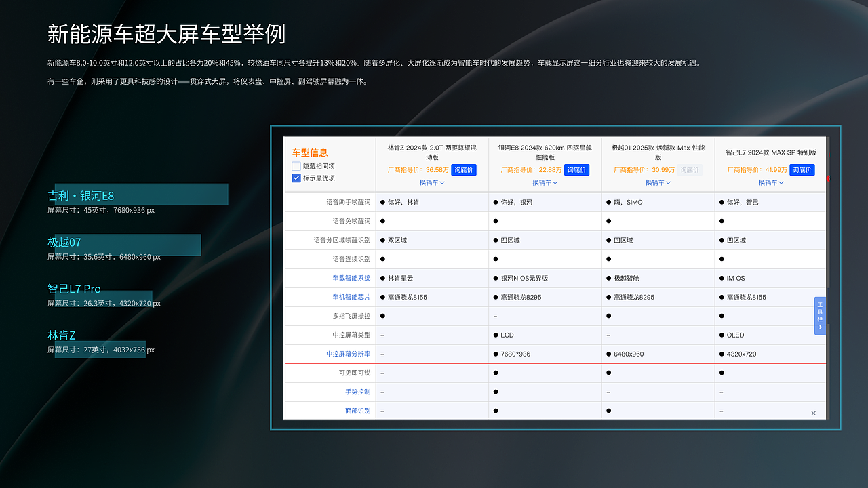Select the 智己L7 Pro heading
Viewport: 868px width, 488px height.
point(74,289)
